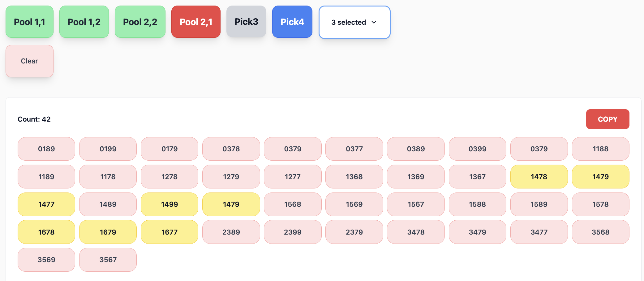
Task: Switch to Pick4 mode
Action: point(292,22)
